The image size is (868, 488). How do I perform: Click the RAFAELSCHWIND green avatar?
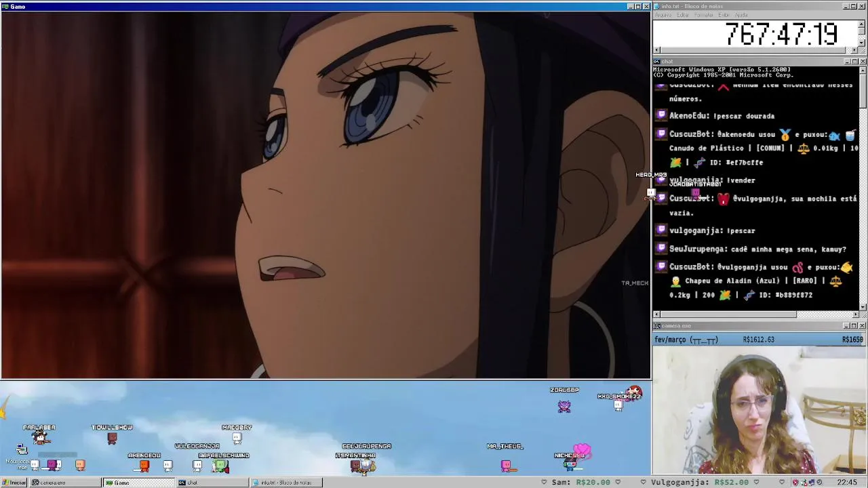click(221, 465)
